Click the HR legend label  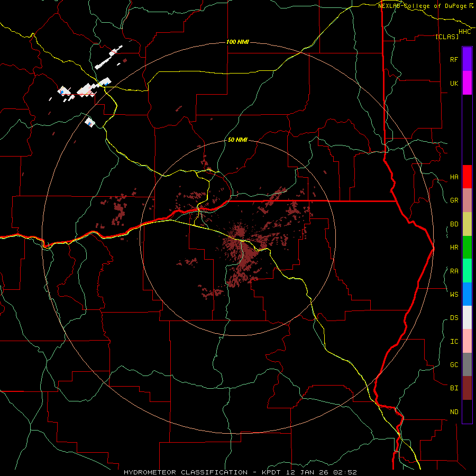454,248
